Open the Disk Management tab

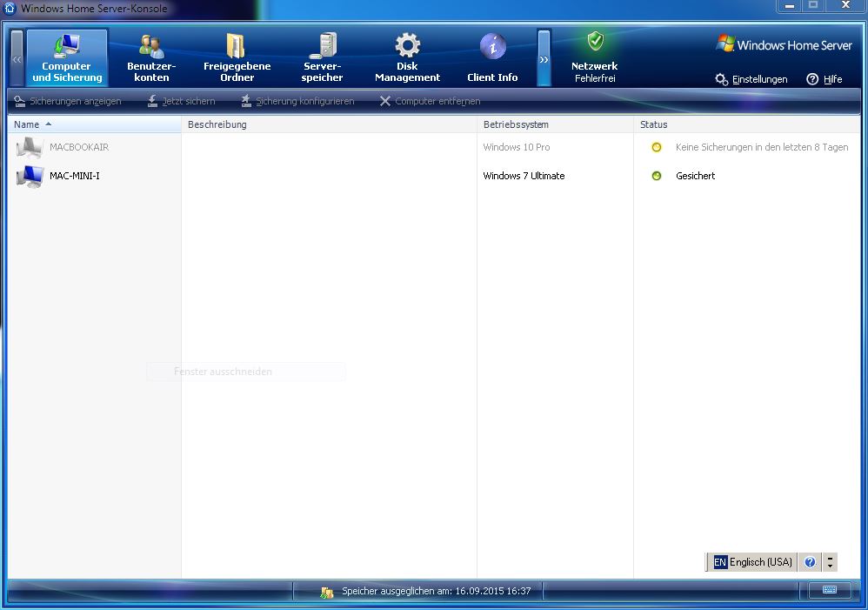(407, 57)
